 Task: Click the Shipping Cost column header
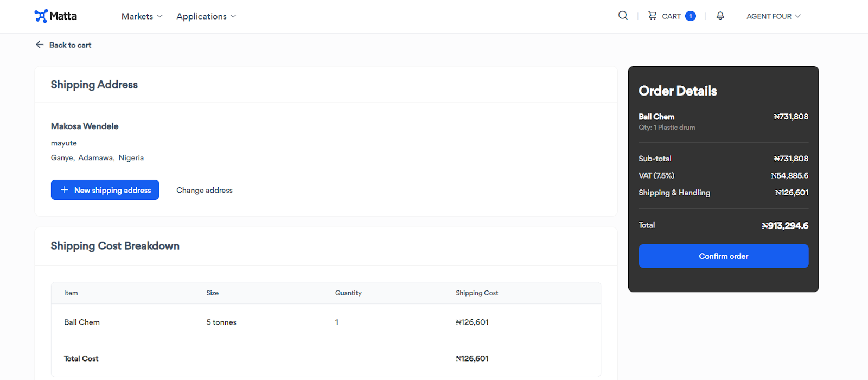tap(477, 293)
